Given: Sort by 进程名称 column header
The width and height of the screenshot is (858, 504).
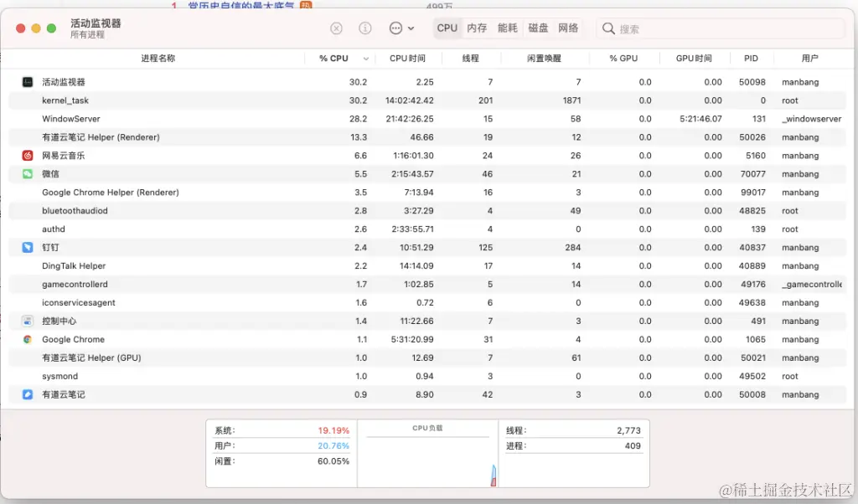Looking at the screenshot, I should [x=158, y=59].
